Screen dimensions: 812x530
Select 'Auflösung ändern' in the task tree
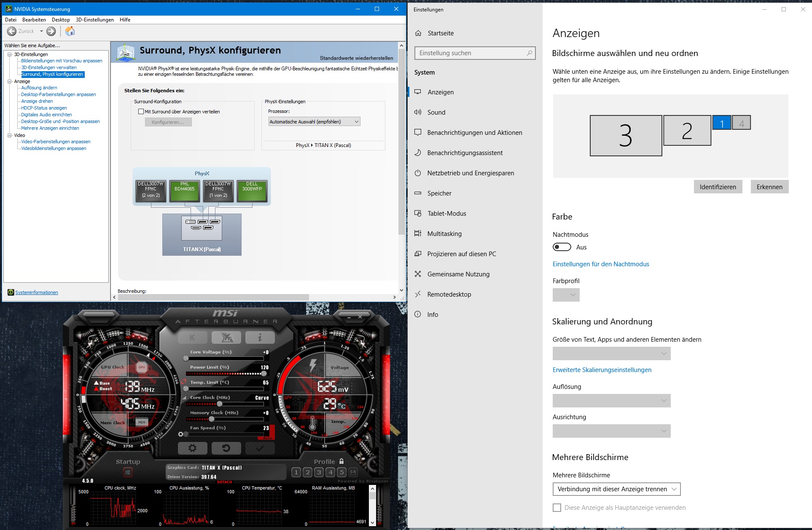[x=39, y=88]
